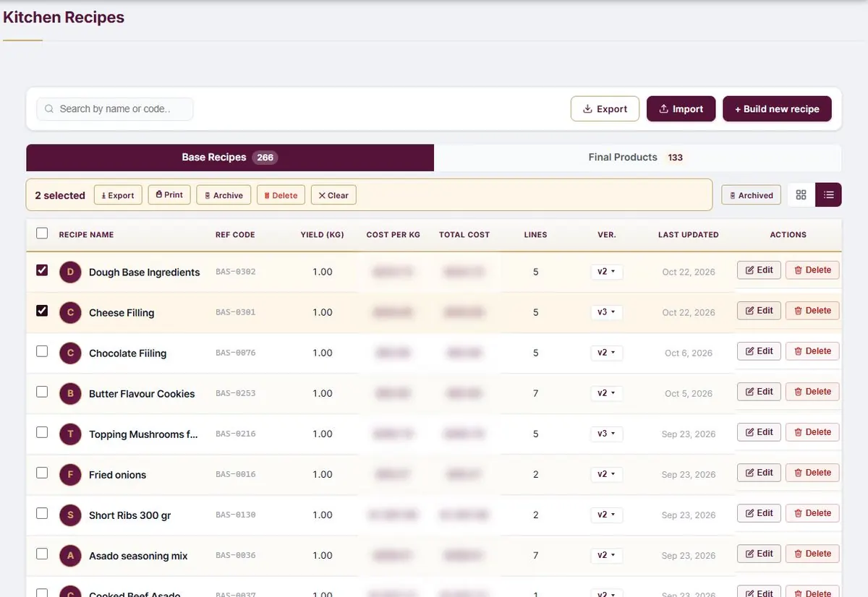Archive the selected recipes
Image resolution: width=868 pixels, height=597 pixels.
(224, 195)
